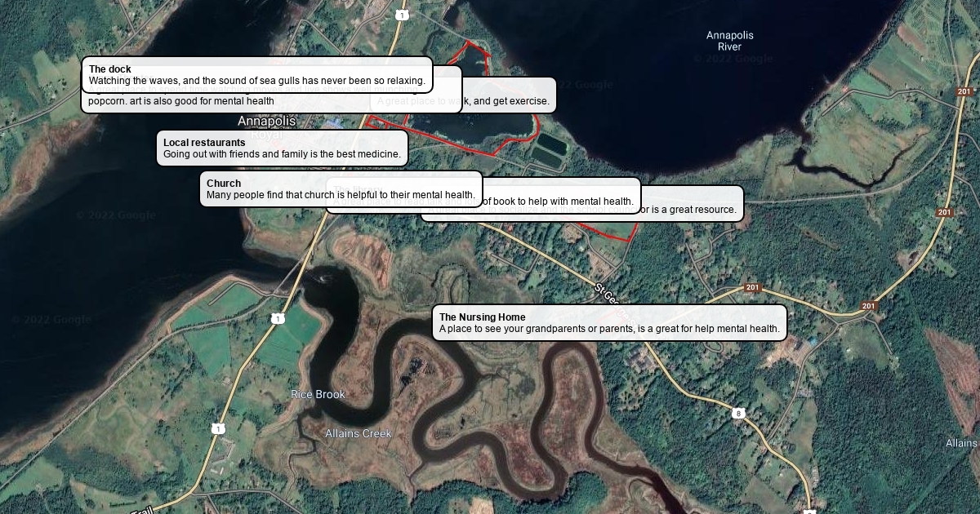Click the Route 201 shield nearest St George street
This screenshot has width=980, height=514.
(753, 288)
